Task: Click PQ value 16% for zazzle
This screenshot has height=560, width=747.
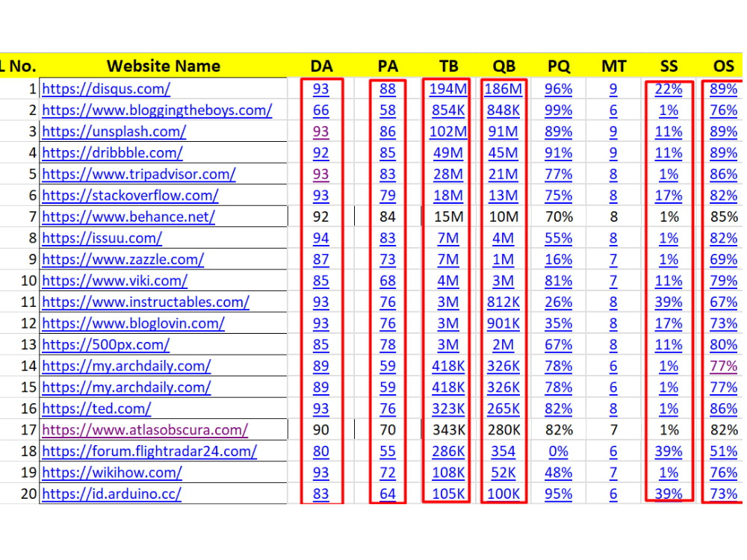Action: (x=558, y=260)
